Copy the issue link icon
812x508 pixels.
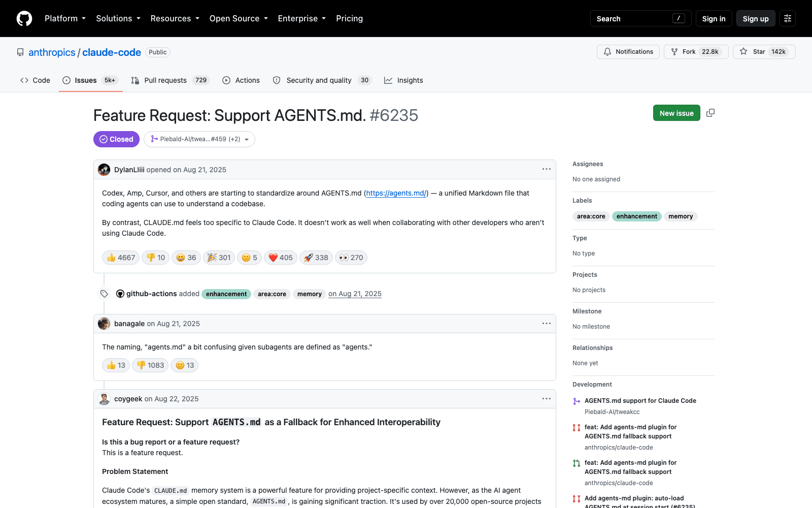(710, 113)
